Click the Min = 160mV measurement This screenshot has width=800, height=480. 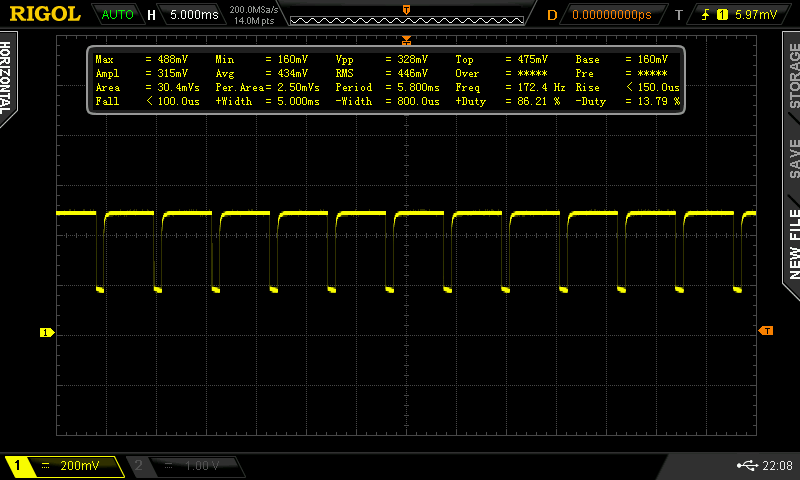point(261,59)
